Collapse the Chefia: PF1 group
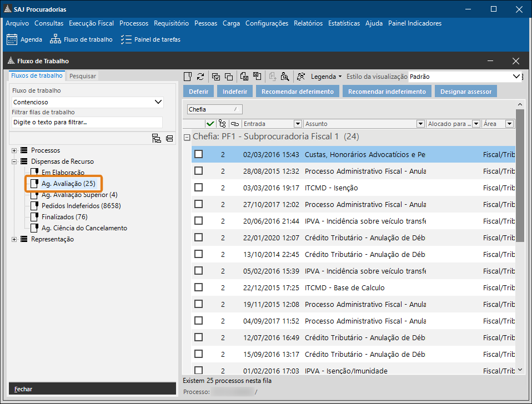The width and height of the screenshot is (532, 404). coord(187,137)
